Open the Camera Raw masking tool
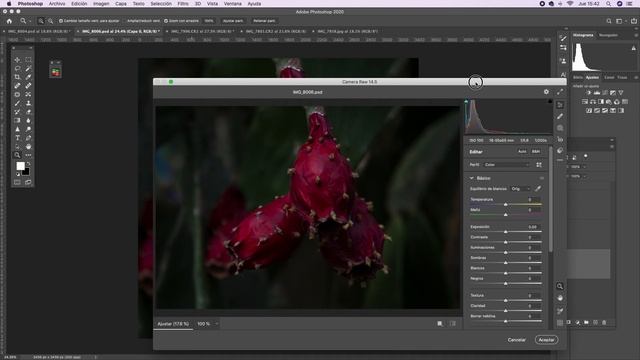This screenshot has width=640, height=360. (560, 128)
